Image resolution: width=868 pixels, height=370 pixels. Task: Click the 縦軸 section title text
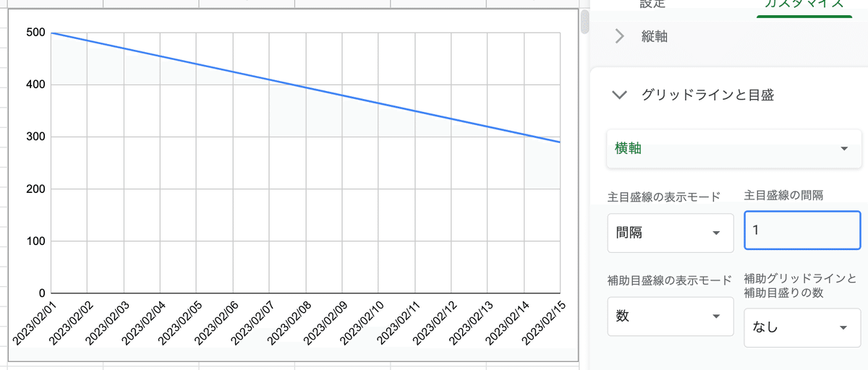(655, 36)
